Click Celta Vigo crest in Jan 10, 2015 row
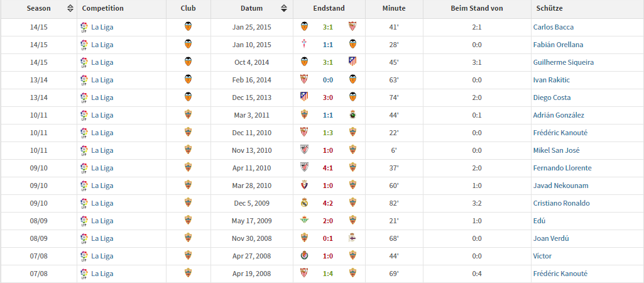Screen dimensions: 644x283 pos(305,45)
